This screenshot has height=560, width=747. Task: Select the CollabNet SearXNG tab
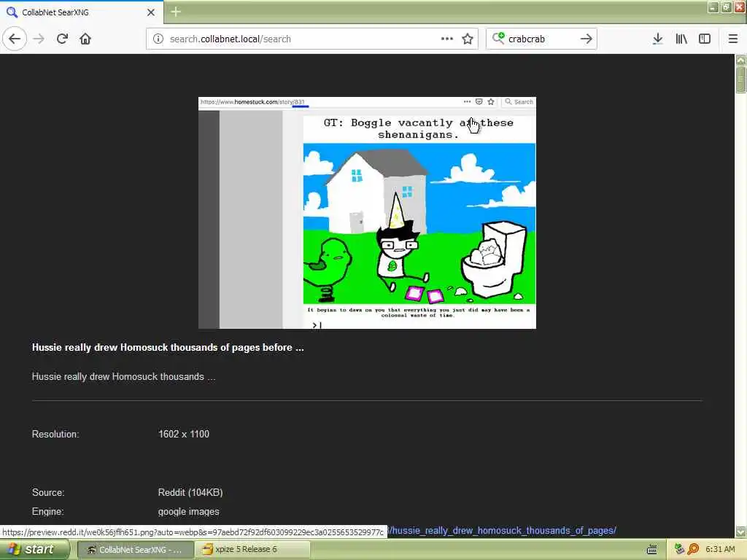tap(81, 12)
